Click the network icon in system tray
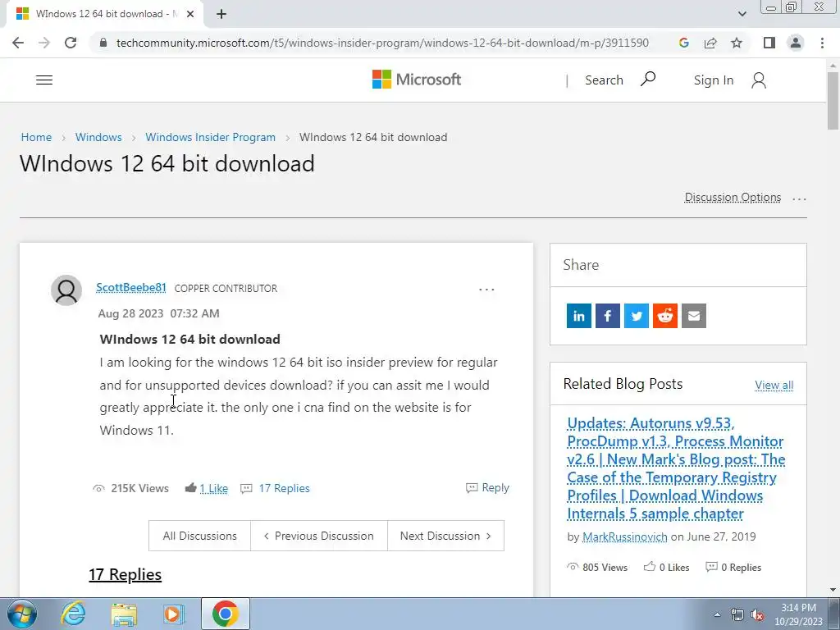840x630 pixels. [737, 615]
